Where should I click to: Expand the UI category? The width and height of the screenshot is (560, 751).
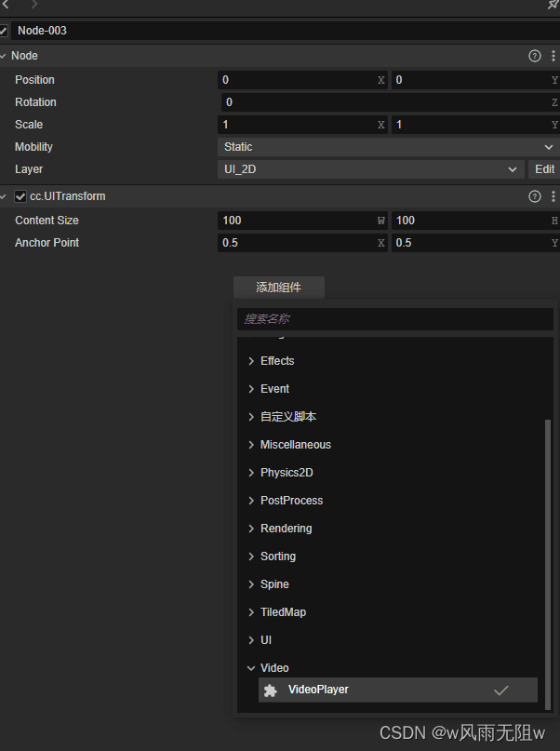pyautogui.click(x=251, y=640)
